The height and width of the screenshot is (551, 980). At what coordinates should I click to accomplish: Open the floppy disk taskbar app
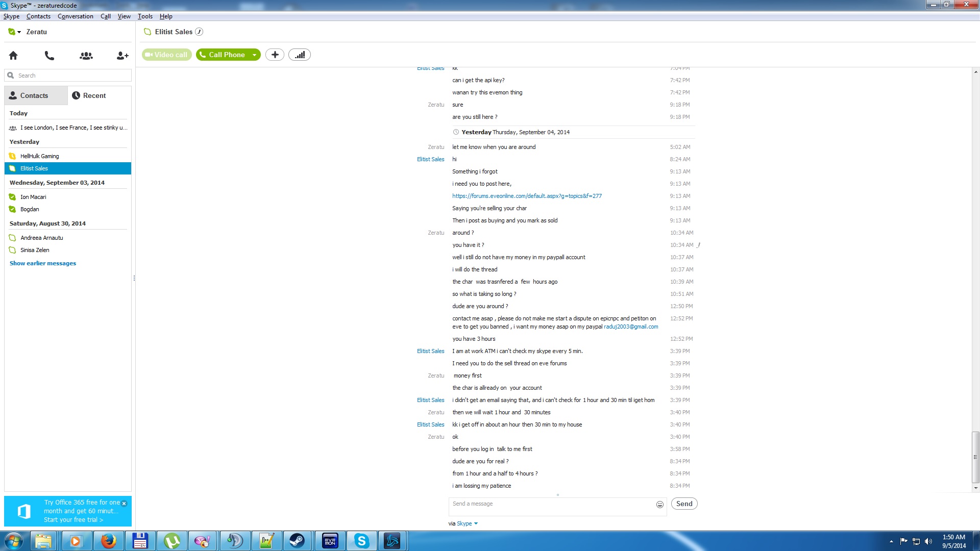point(140,541)
